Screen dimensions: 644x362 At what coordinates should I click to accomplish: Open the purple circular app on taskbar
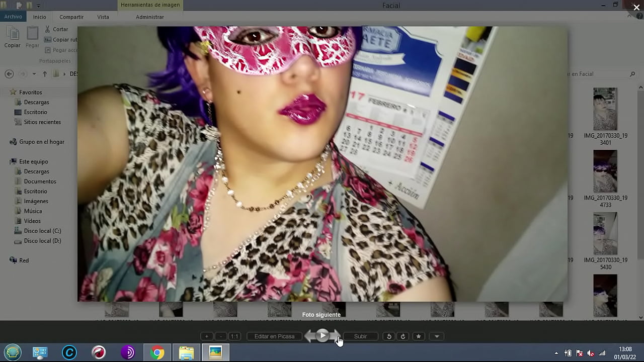[128, 353]
